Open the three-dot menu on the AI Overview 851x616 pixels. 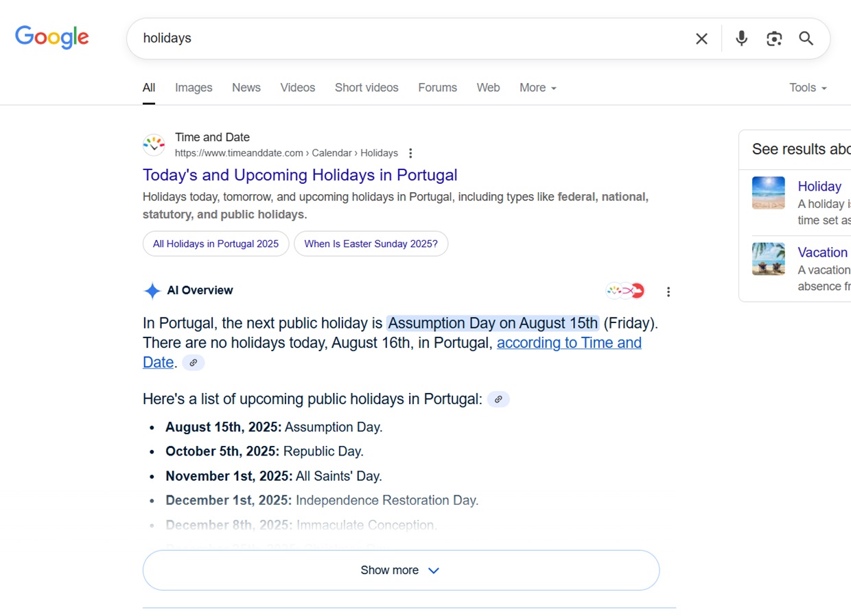(x=668, y=291)
